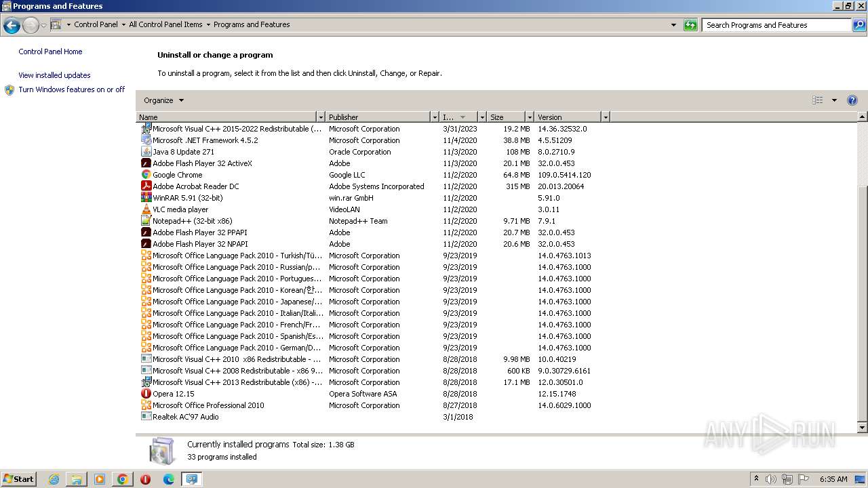The image size is (868, 488).
Task: Sort by the Size column header
Action: tap(507, 117)
